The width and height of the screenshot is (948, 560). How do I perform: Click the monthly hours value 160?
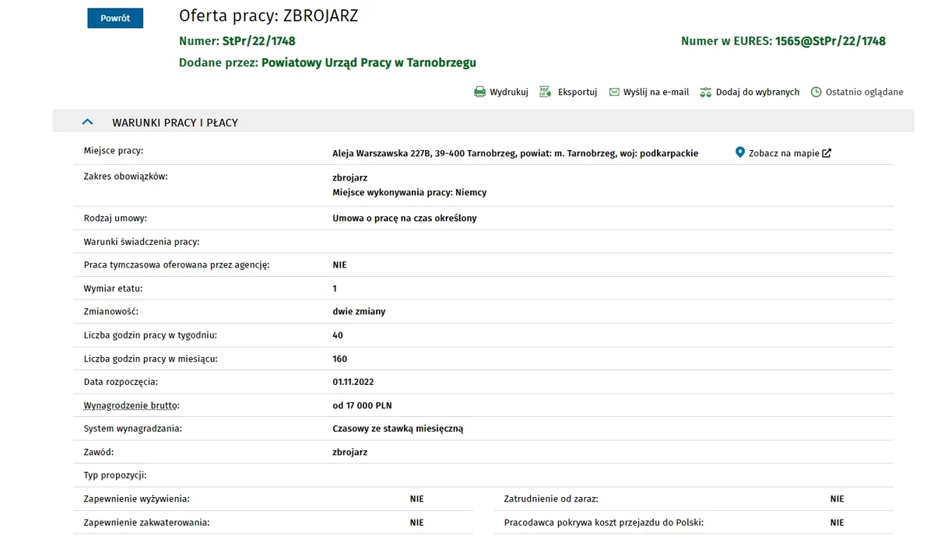tap(340, 359)
